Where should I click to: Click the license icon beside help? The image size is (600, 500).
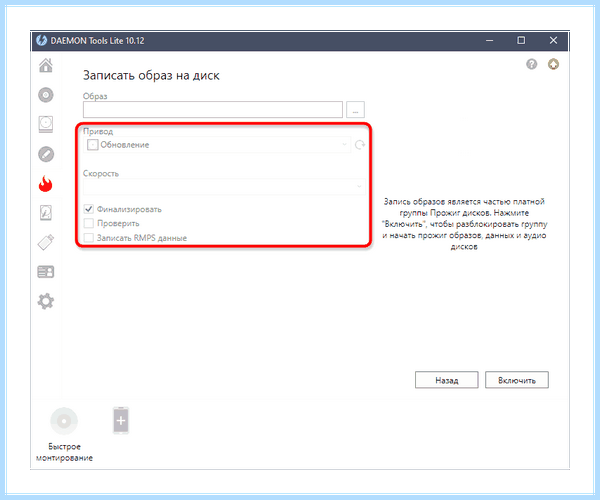click(x=553, y=64)
